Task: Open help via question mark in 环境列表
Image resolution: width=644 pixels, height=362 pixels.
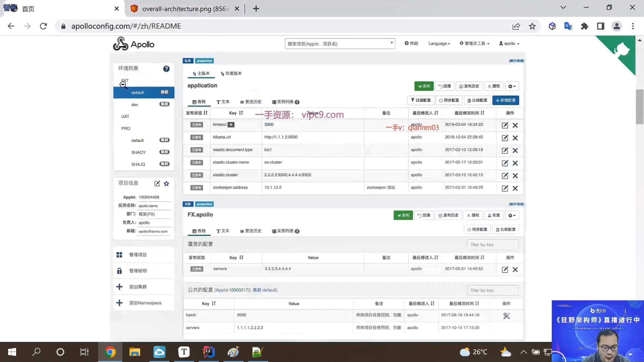Action: 166,69
